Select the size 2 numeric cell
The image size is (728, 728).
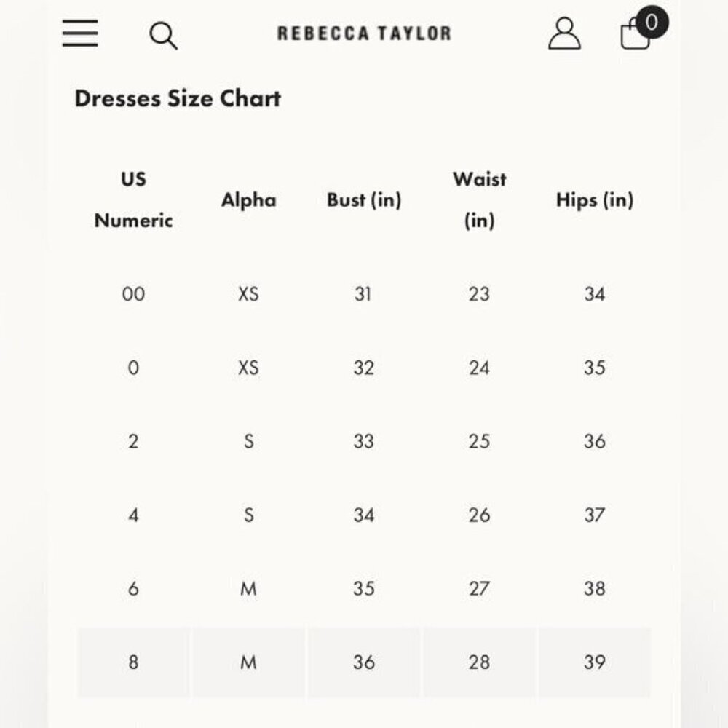point(133,441)
